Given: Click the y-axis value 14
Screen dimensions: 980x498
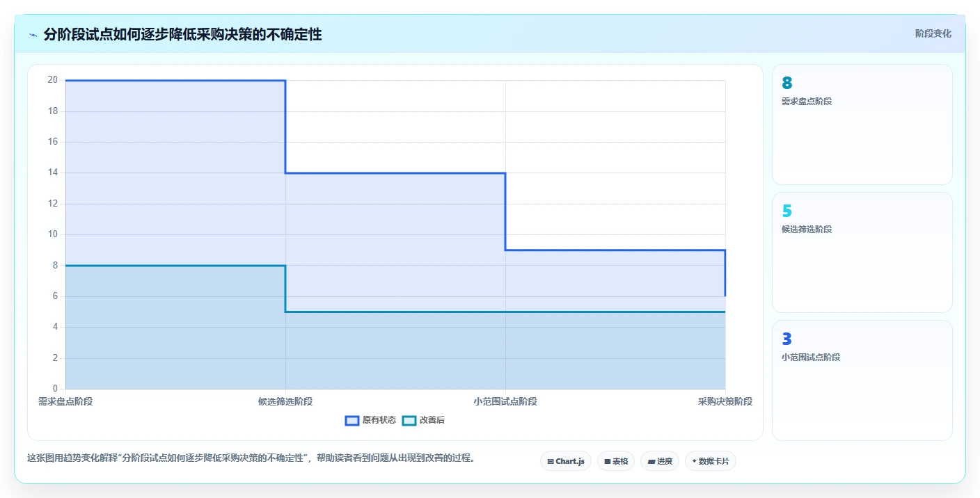Looking at the screenshot, I should click(x=52, y=172).
